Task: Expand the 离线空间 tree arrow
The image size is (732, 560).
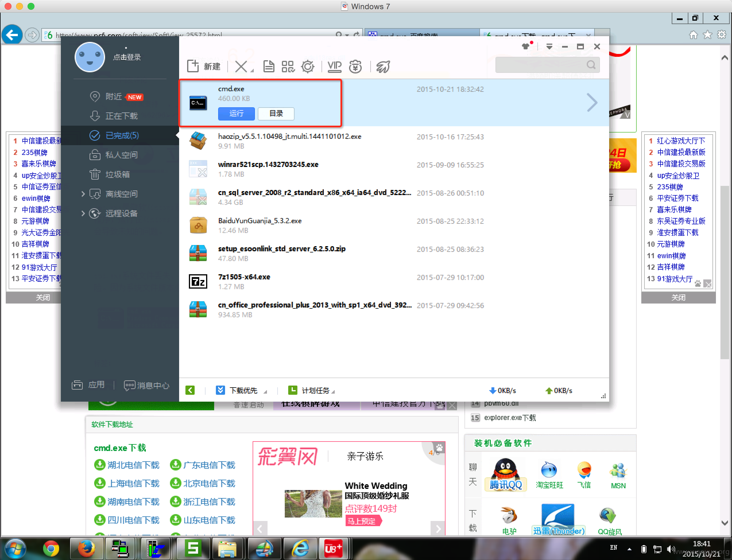Action: pyautogui.click(x=83, y=194)
